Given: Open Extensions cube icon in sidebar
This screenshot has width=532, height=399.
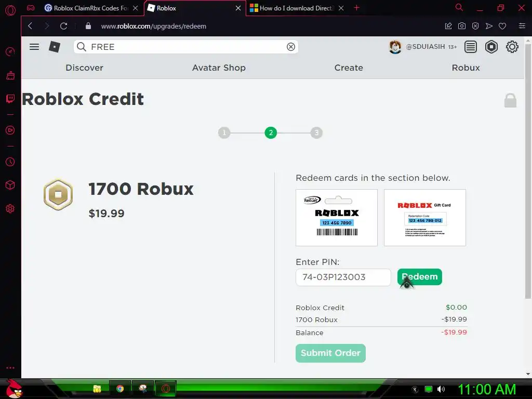Looking at the screenshot, I should coord(10,185).
